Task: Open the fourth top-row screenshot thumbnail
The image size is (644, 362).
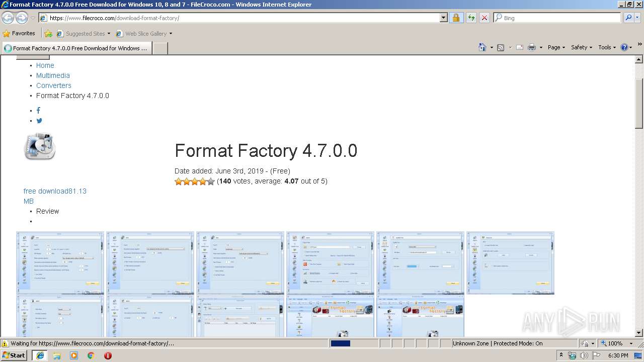Action: [330, 262]
